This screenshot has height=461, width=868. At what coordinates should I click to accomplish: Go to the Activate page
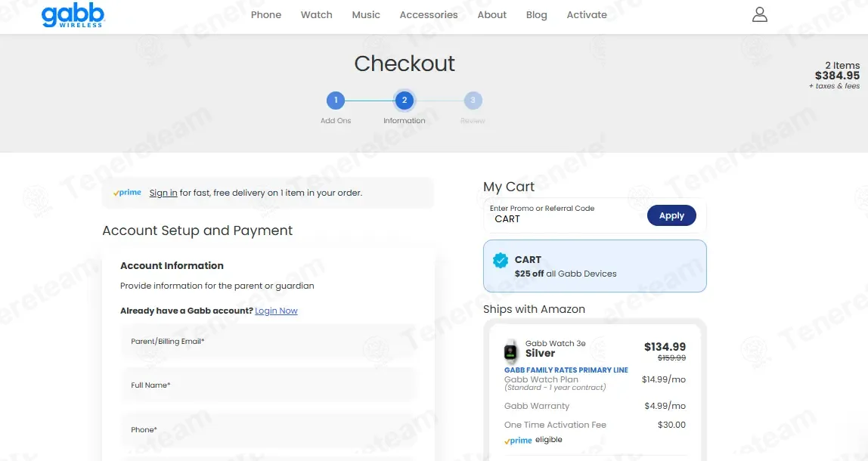[x=587, y=15]
